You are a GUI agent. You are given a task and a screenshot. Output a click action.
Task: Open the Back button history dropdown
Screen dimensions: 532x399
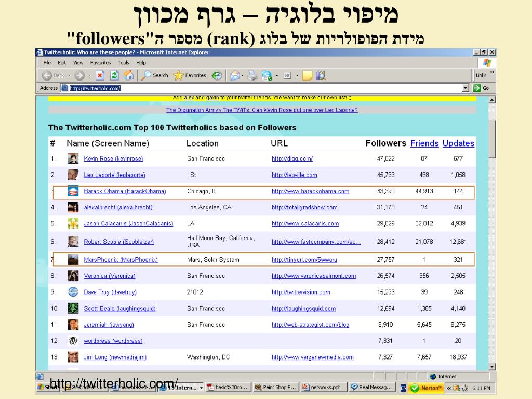click(x=69, y=76)
